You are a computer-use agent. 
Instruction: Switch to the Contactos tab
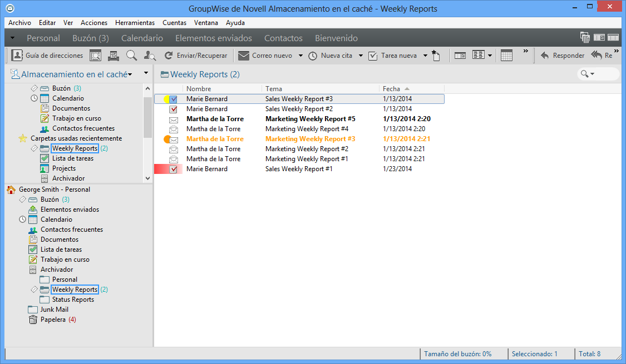pyautogui.click(x=283, y=38)
